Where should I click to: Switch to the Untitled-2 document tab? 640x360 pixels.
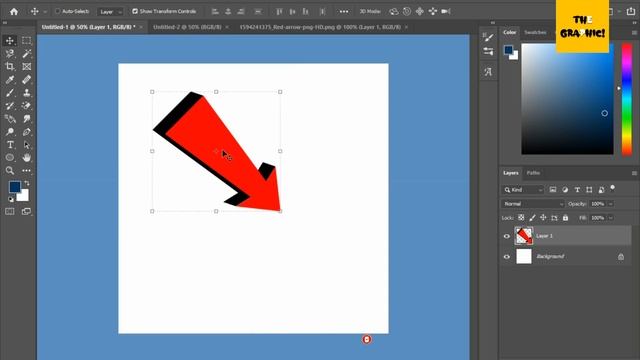pyautogui.click(x=187, y=27)
